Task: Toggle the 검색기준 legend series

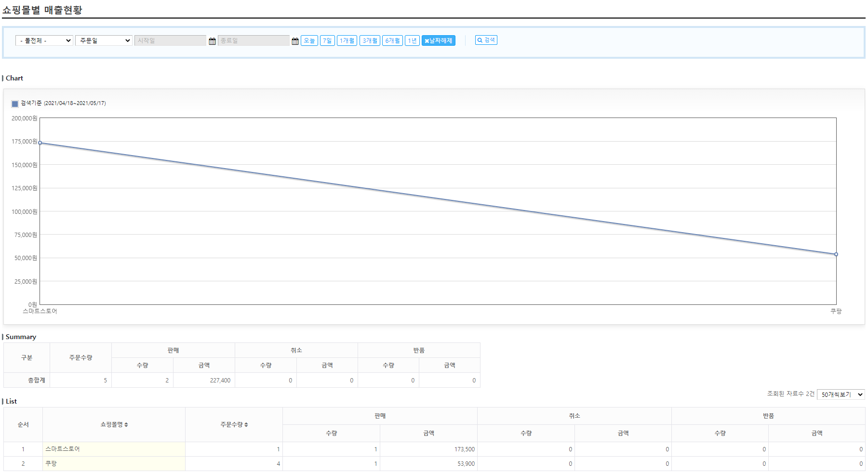Action: 15,104
